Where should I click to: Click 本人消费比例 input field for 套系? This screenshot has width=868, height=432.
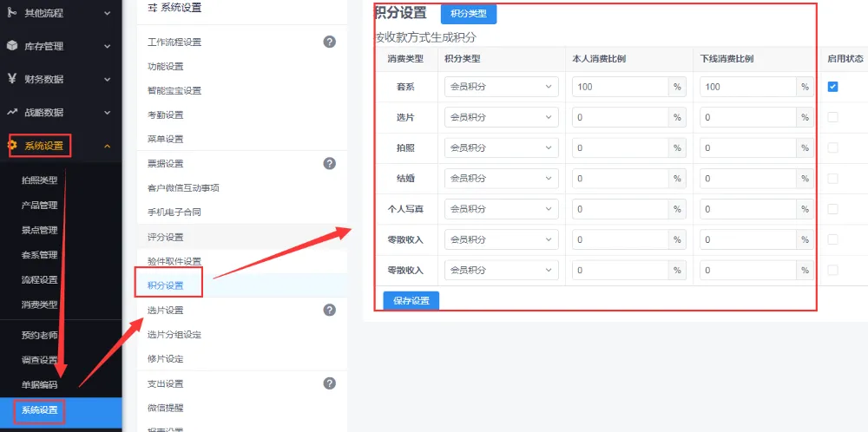[x=620, y=87]
